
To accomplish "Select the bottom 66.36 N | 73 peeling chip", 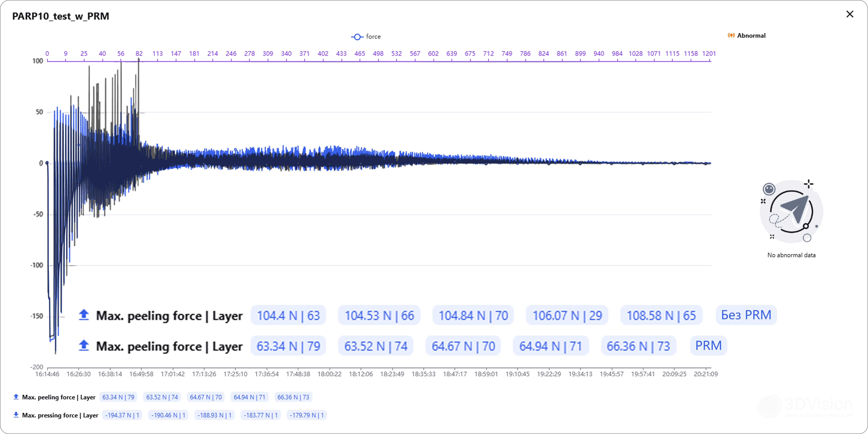I will pos(293,397).
